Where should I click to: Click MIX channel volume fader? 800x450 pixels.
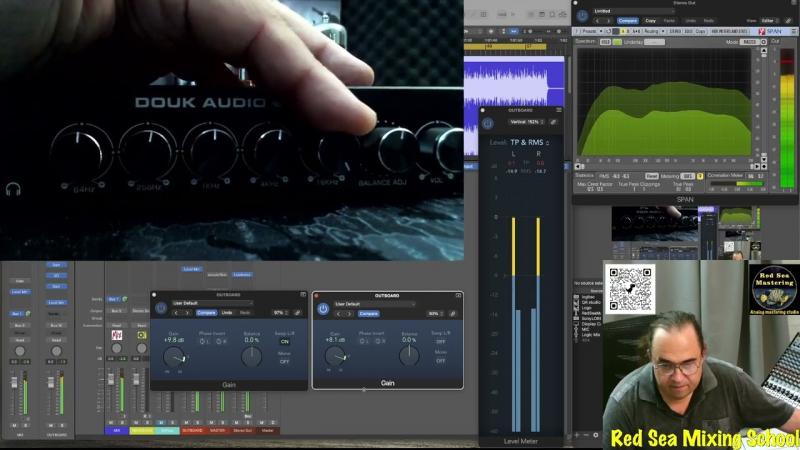(x=111, y=380)
